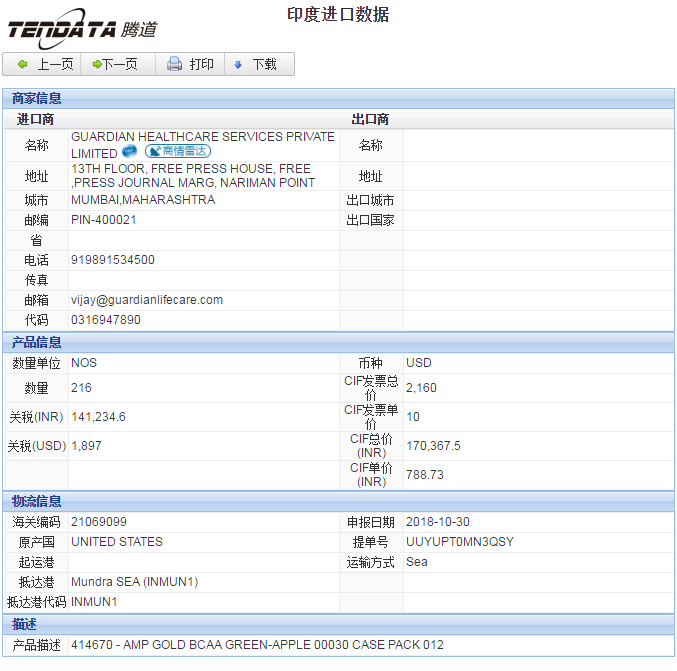Click the 出口国家 label
The height and width of the screenshot is (671, 677).
[x=370, y=220]
